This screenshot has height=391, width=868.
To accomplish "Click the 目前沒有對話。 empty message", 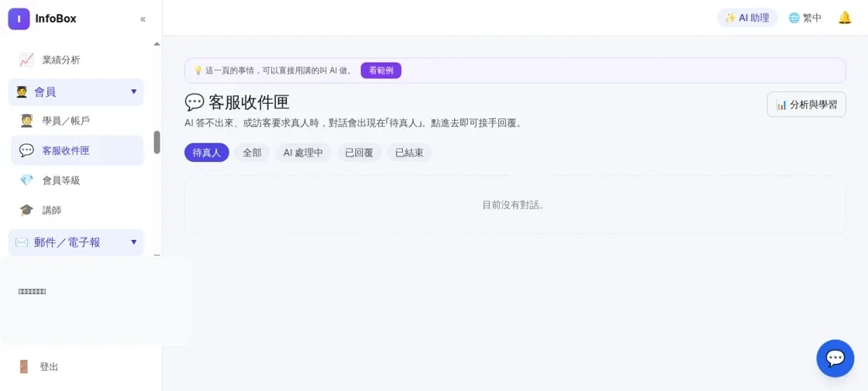I will [513, 205].
